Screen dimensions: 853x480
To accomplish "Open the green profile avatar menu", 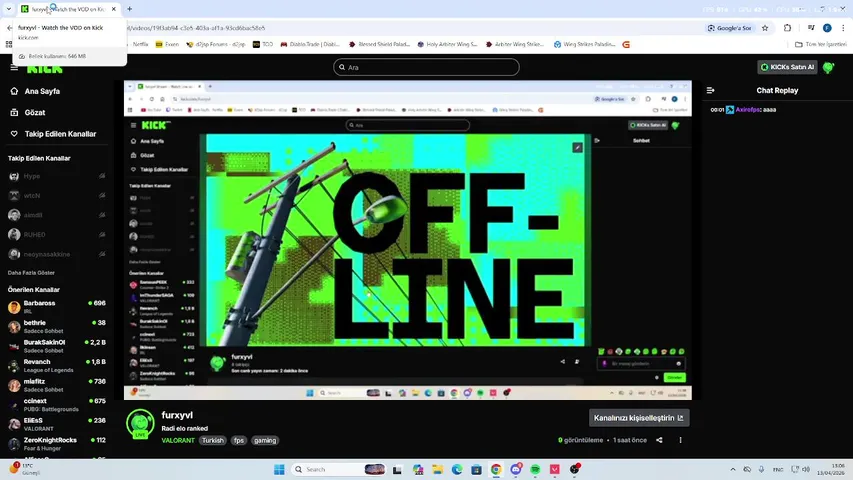I will click(829, 67).
